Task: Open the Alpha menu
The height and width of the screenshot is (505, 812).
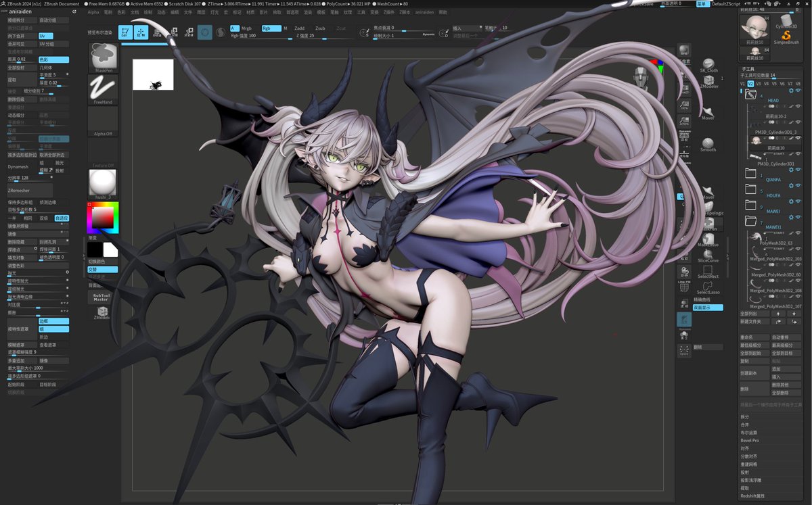Action: 93,12
